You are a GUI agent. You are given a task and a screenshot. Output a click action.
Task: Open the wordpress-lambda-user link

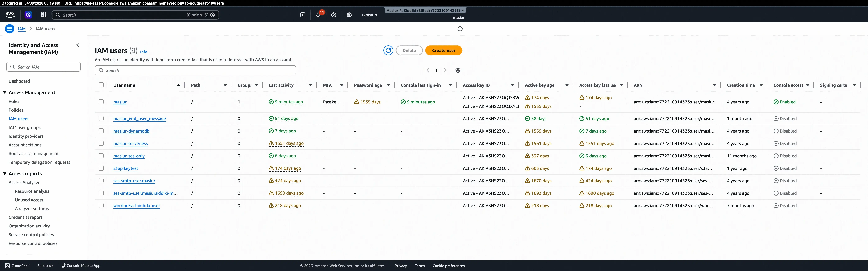pyautogui.click(x=137, y=205)
